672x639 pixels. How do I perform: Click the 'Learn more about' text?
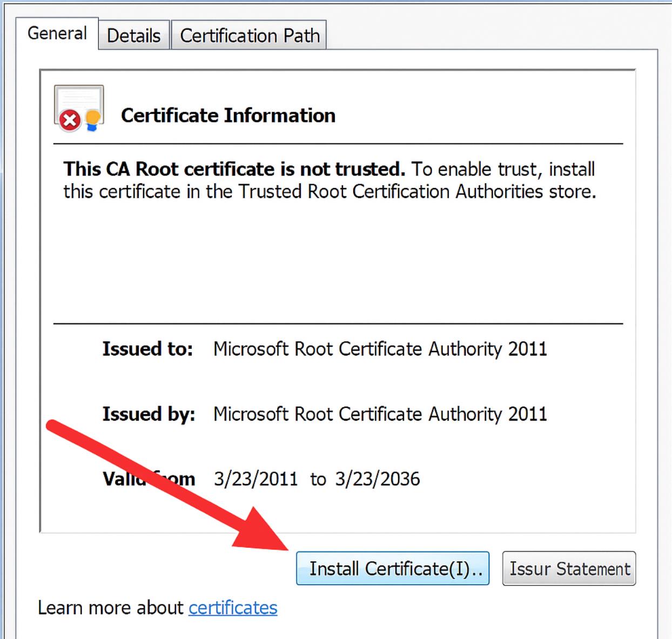[111, 608]
